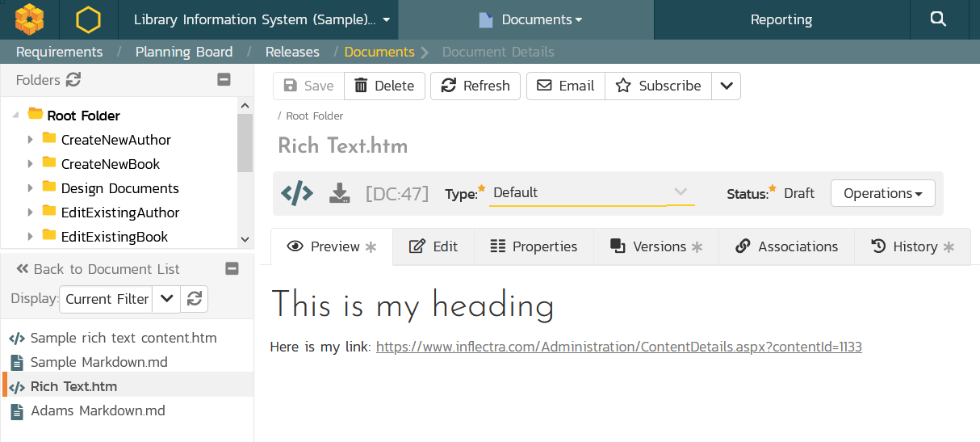
Task: Switch to the Versions tab
Action: [655, 246]
